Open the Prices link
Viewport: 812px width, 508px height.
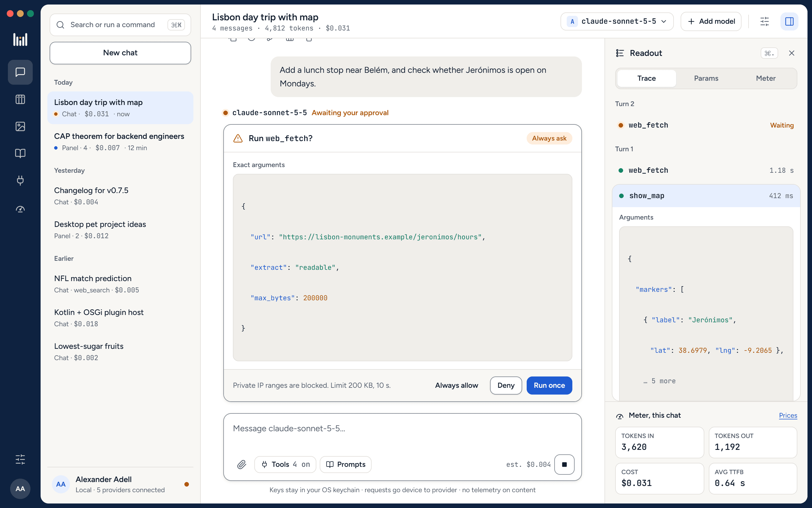pos(788,416)
